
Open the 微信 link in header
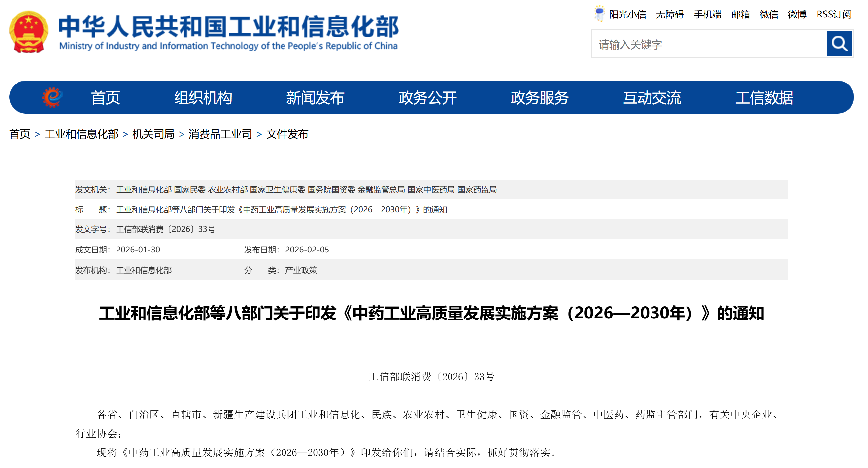tap(769, 15)
